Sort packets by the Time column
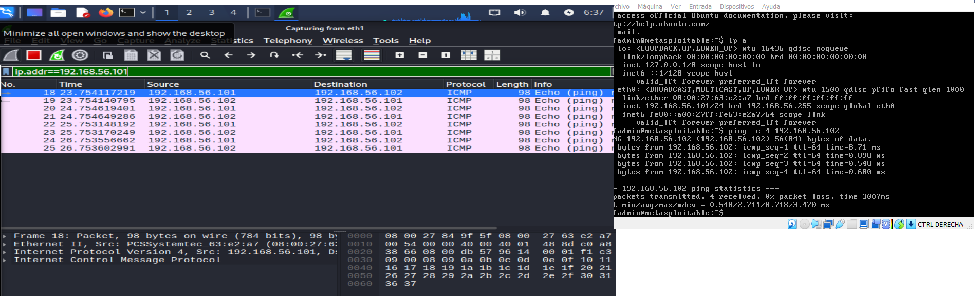This screenshot has width=980, height=296. pos(101,84)
